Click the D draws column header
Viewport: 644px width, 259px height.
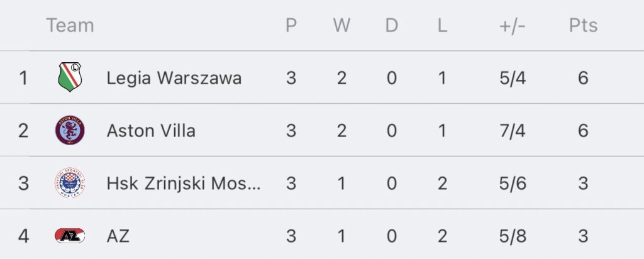pos(391,26)
